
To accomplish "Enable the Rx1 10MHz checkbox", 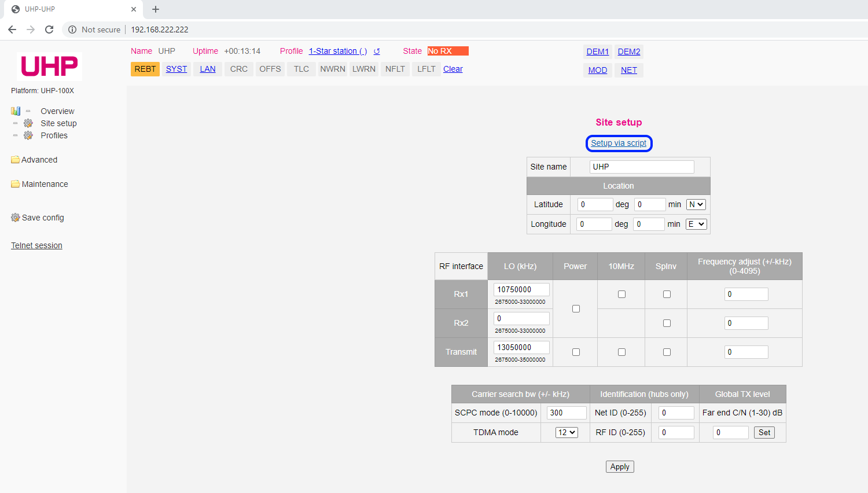I will coord(621,295).
